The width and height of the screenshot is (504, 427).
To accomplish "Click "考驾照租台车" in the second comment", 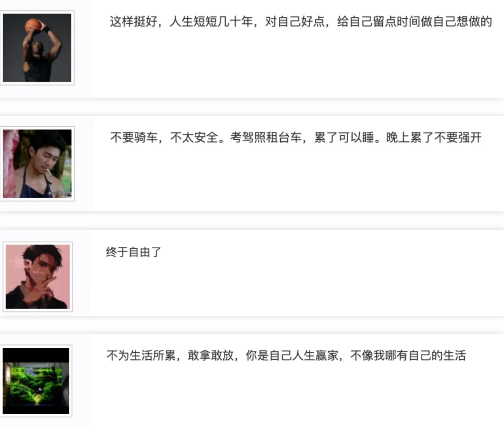I will [x=266, y=137].
